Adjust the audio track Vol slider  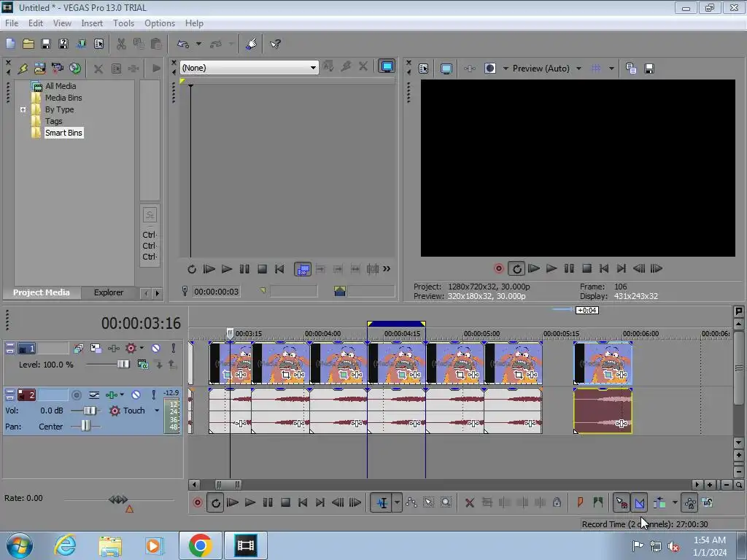pos(89,411)
